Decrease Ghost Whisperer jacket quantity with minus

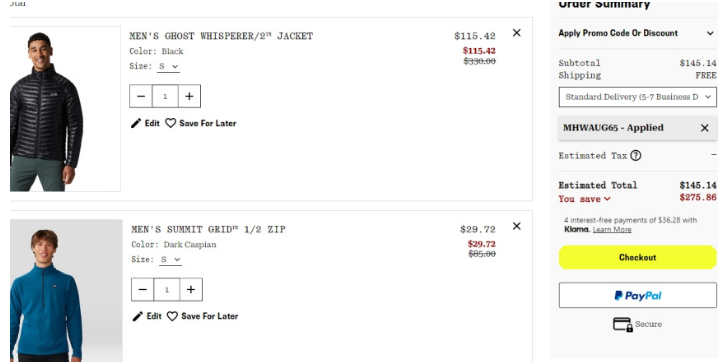[x=141, y=96]
